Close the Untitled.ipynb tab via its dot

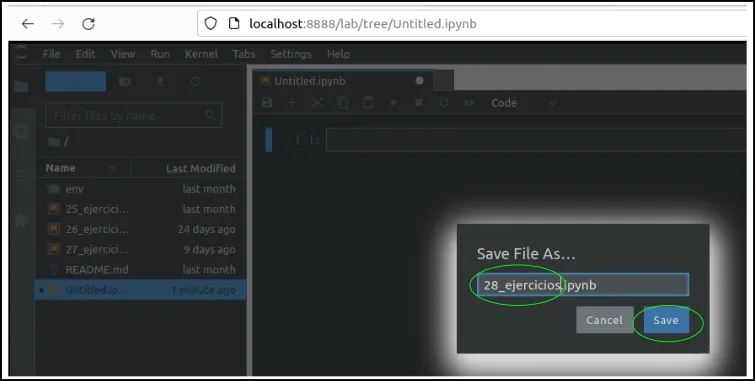(419, 81)
